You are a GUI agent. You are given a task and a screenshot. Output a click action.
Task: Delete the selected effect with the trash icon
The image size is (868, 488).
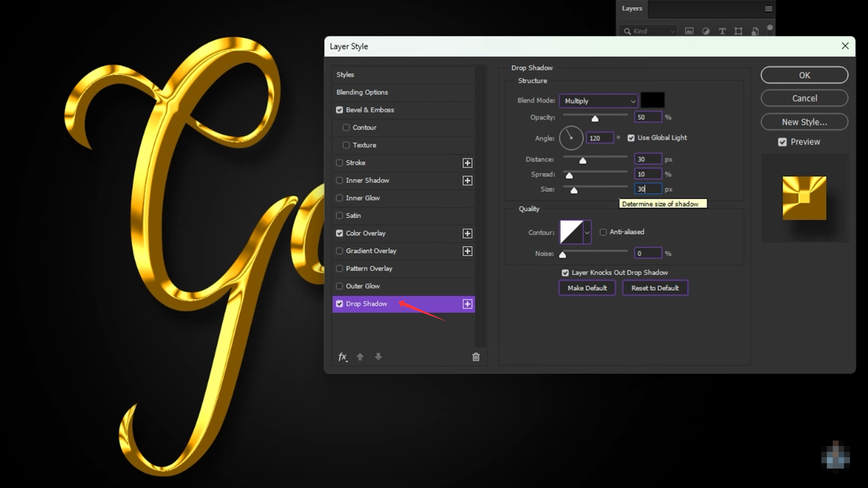click(x=476, y=357)
